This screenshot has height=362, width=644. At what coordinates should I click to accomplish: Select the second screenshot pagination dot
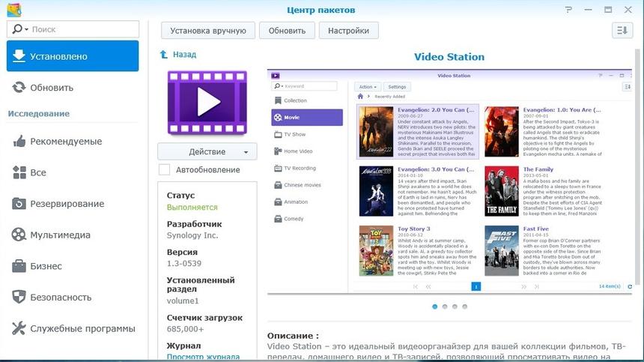[444, 307]
